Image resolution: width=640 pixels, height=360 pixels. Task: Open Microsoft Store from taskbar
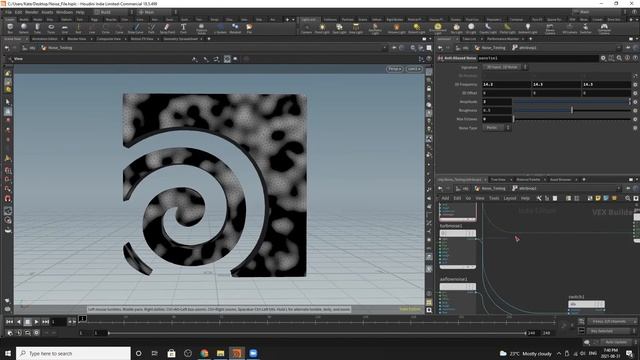[x=171, y=353]
